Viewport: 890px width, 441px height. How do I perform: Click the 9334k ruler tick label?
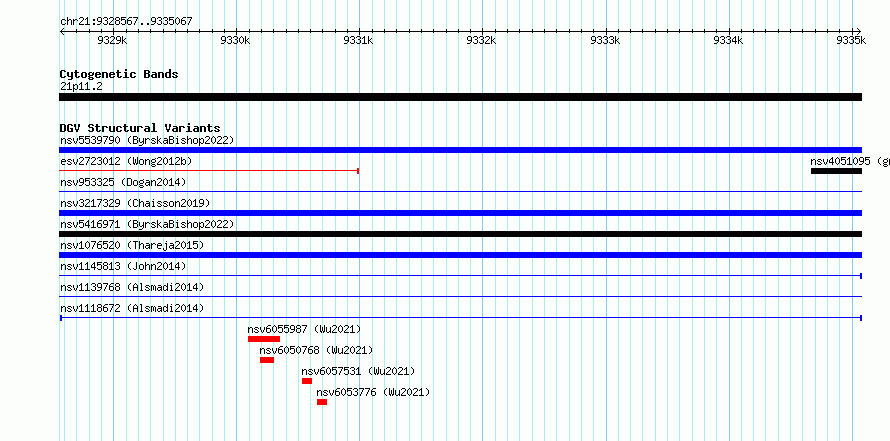728,40
